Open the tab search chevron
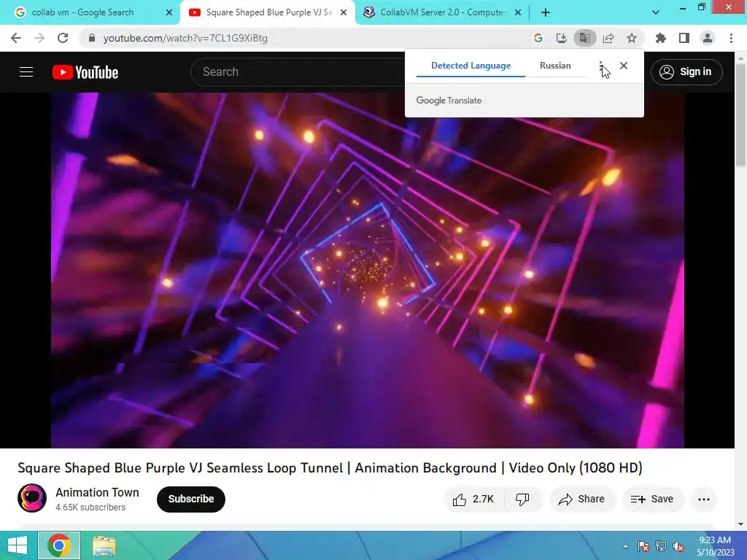 (656, 12)
